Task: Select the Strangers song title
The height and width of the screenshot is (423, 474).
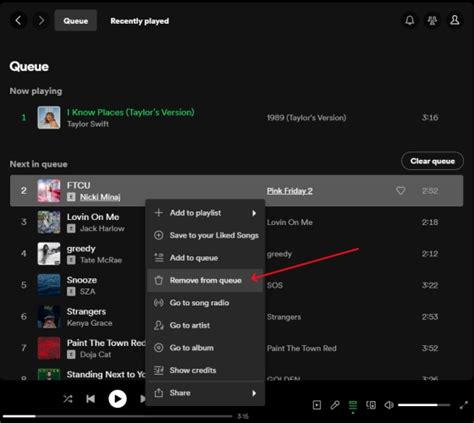Action: pyautogui.click(x=86, y=312)
